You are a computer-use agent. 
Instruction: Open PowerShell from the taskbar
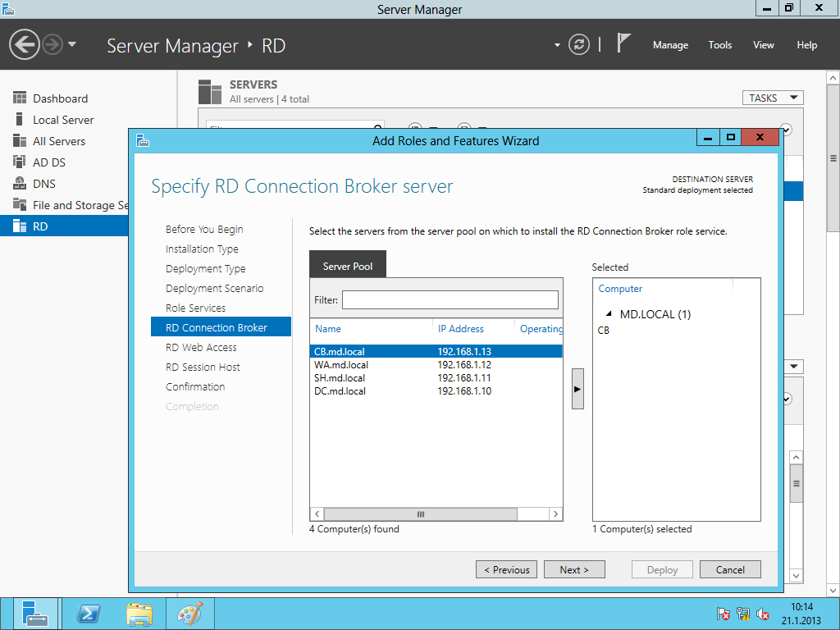tap(89, 614)
